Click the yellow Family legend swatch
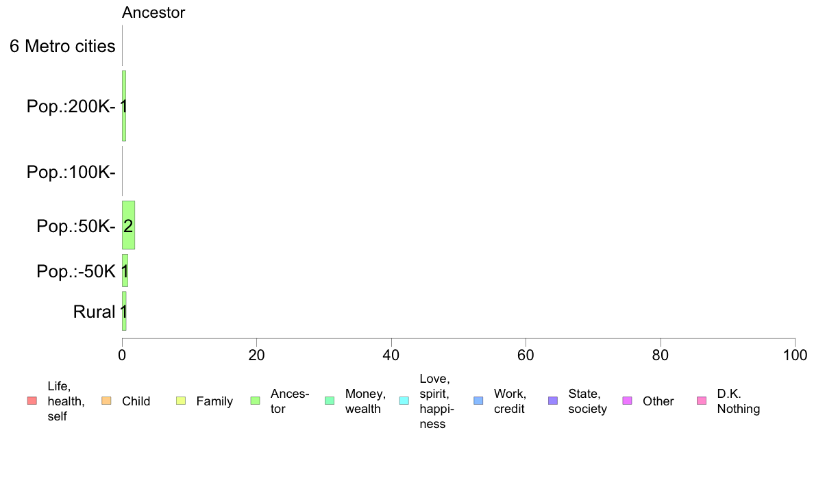Viewport: 814px width, 504px height. coord(181,401)
